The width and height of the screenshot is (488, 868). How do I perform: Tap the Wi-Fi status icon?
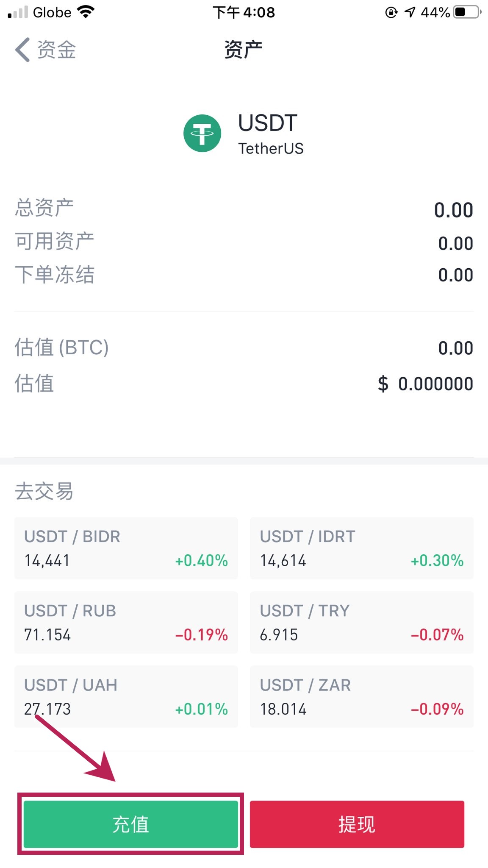coord(86,12)
